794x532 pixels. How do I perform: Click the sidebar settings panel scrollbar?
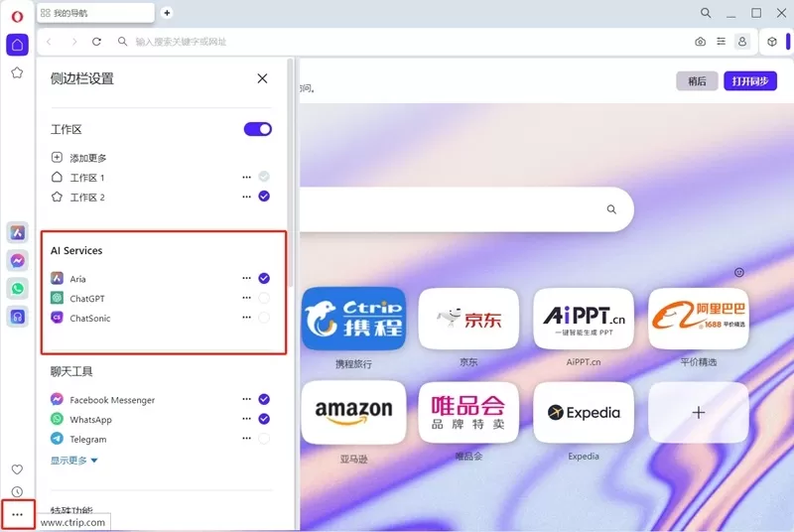[x=290, y=172]
